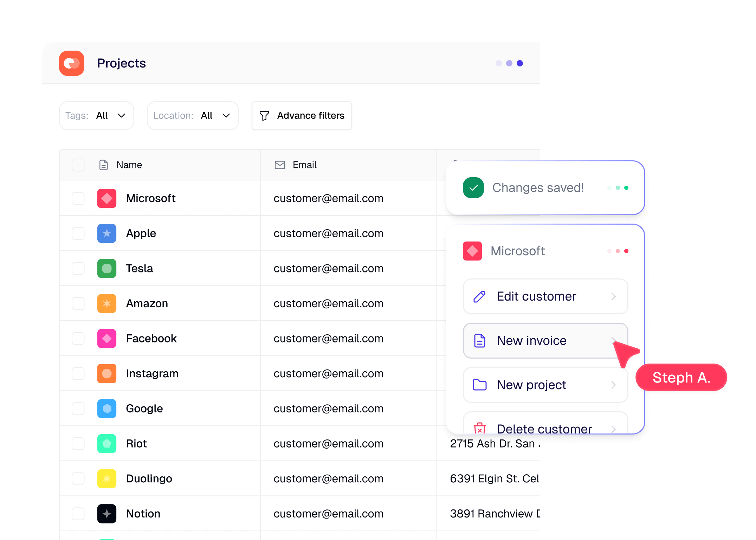756x540 pixels.
Task: Click the Name column header
Action: pyautogui.click(x=129, y=165)
